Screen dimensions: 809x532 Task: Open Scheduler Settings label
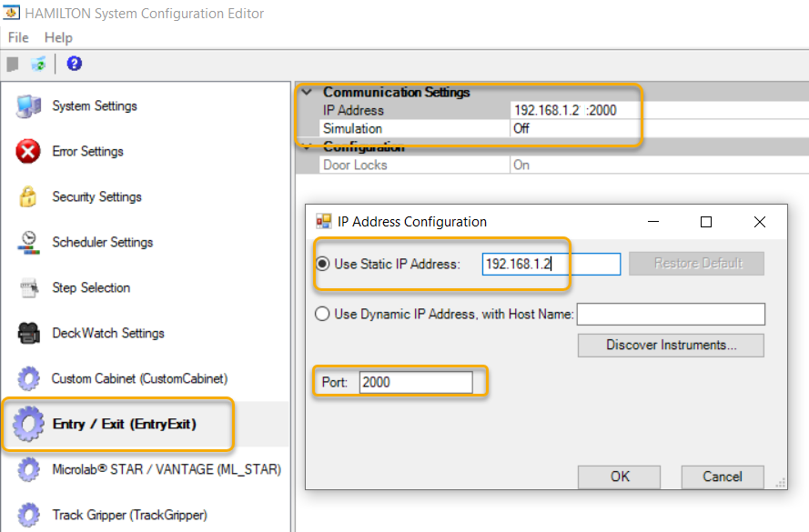[x=102, y=242]
